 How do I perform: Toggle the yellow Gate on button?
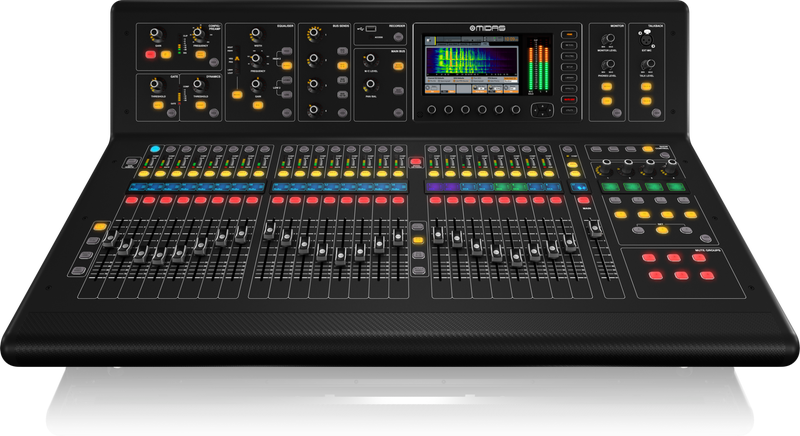point(158,106)
